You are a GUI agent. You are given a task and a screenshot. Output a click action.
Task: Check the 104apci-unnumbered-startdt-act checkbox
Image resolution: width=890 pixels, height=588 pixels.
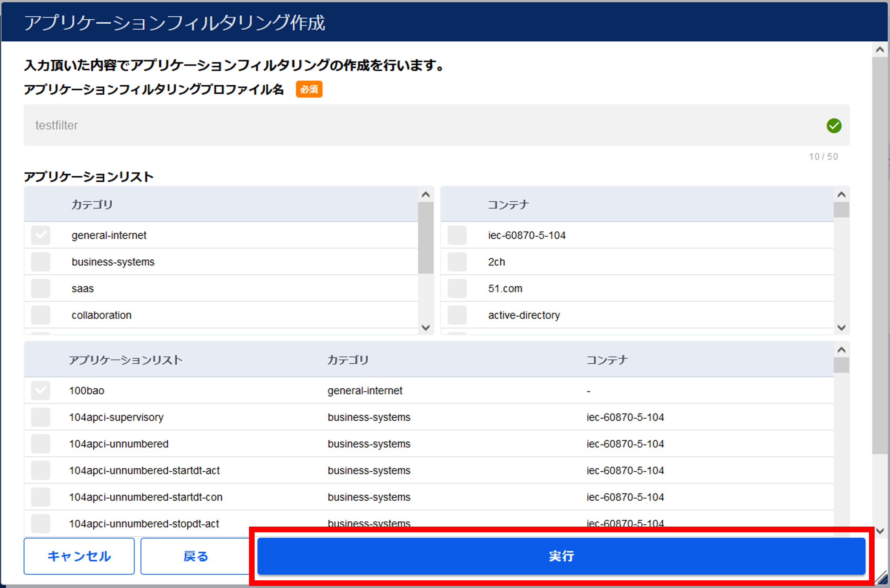41,470
